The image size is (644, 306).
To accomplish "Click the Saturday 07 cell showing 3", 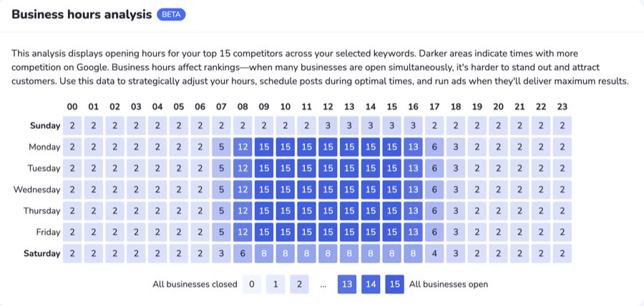I will 221,253.
